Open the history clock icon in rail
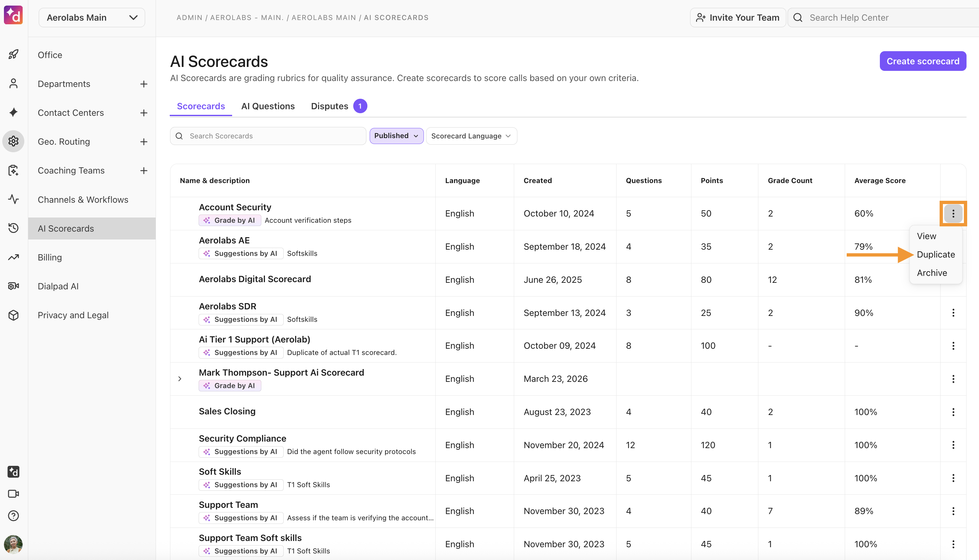Image resolution: width=979 pixels, height=560 pixels. (x=13, y=228)
